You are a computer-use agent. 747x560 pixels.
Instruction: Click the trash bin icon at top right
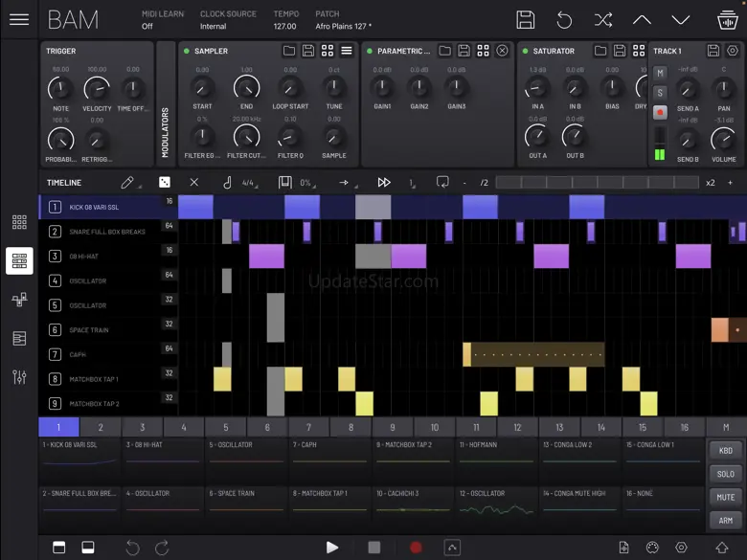[x=727, y=20]
